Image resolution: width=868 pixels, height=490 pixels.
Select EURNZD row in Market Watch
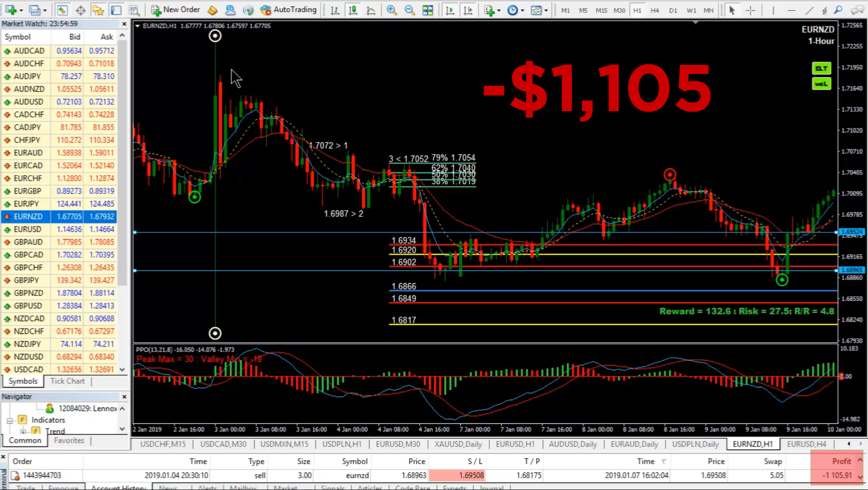(x=59, y=216)
